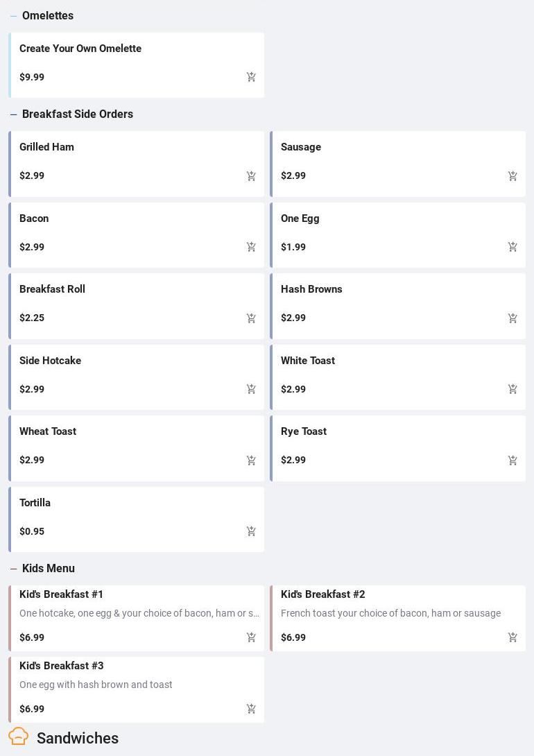Click the Sandwiches chef hat icon

[x=19, y=737]
